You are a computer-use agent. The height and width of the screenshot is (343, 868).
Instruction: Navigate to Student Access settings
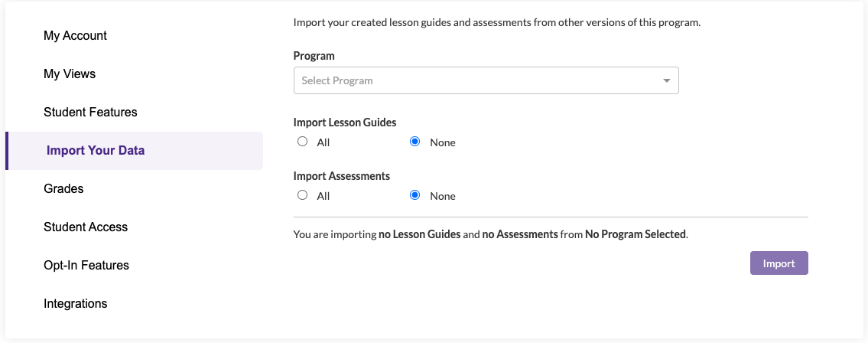86,227
